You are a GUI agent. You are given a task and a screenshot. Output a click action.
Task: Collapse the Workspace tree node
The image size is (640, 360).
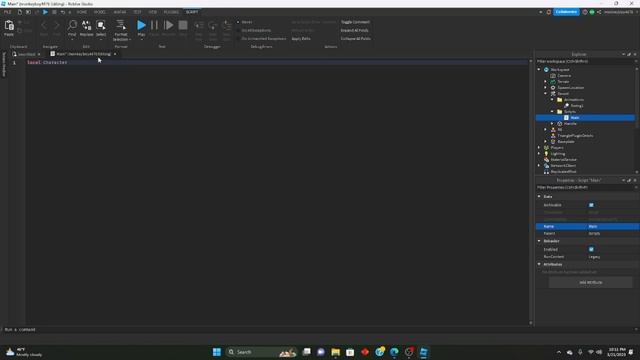539,69
